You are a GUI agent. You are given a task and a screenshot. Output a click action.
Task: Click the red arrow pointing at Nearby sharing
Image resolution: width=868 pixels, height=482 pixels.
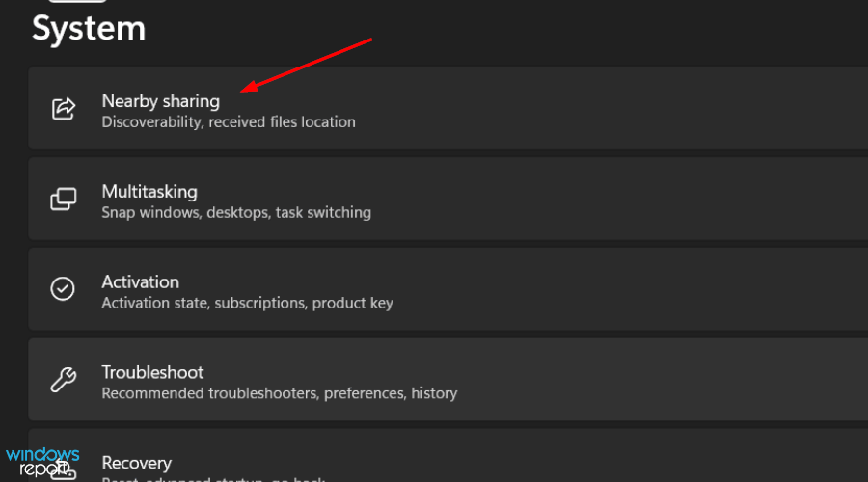tap(307, 66)
